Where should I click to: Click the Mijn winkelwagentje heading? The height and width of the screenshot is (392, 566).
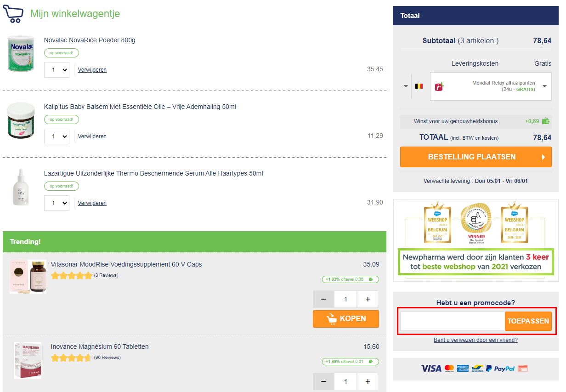[75, 14]
